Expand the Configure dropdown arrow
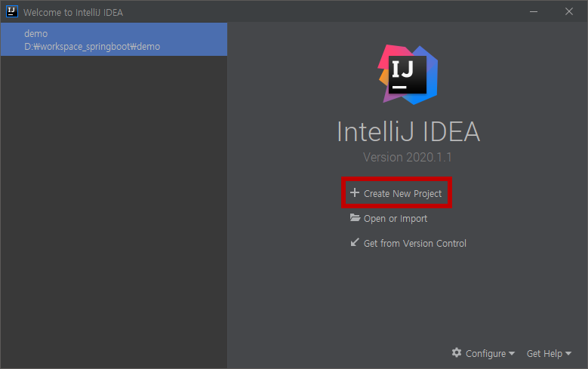The width and height of the screenshot is (588, 369). 512,353
